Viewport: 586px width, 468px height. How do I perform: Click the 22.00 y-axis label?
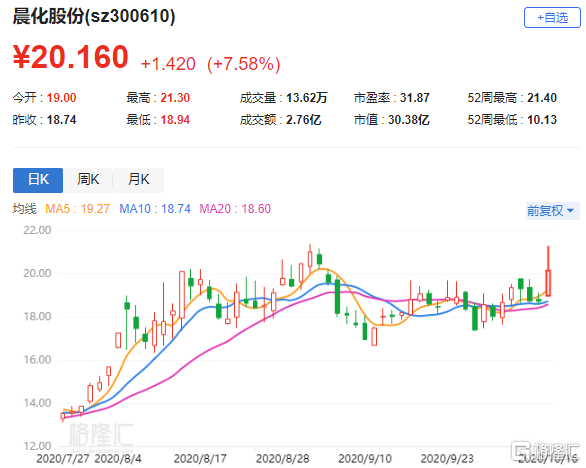(x=37, y=230)
